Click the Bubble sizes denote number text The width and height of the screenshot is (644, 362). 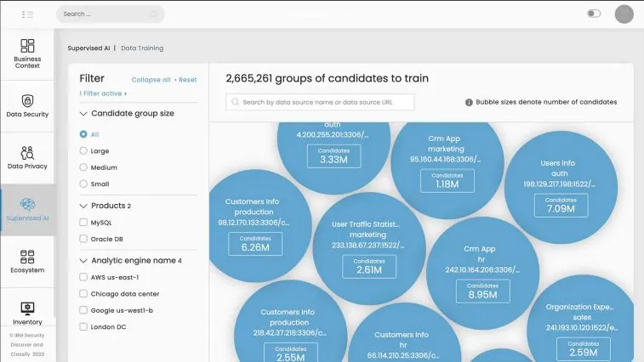click(546, 102)
